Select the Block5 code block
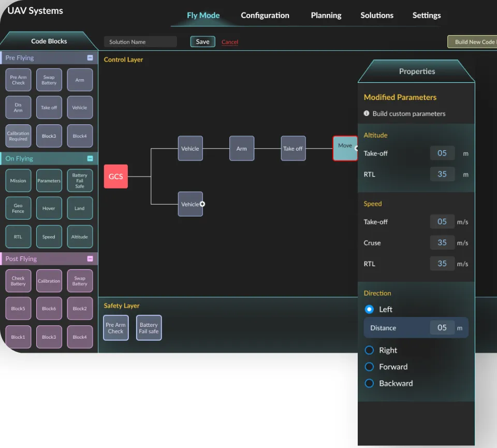The width and height of the screenshot is (497, 448). (x=19, y=309)
